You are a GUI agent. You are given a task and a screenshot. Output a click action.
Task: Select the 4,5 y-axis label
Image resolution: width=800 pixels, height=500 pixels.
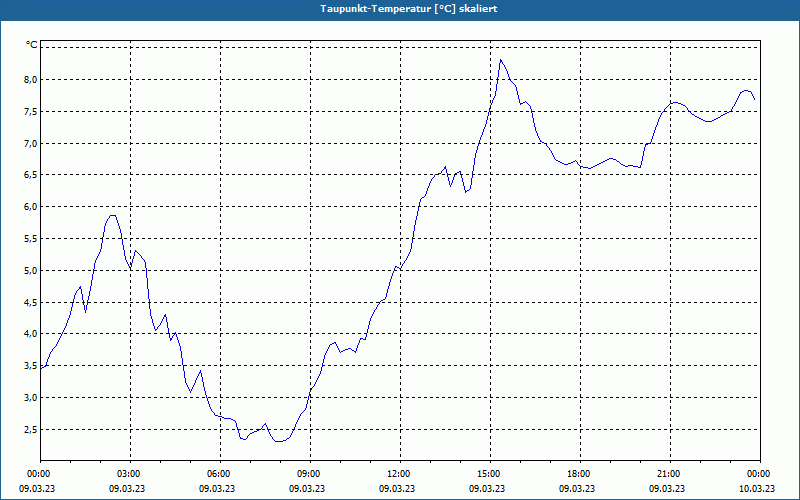point(30,303)
